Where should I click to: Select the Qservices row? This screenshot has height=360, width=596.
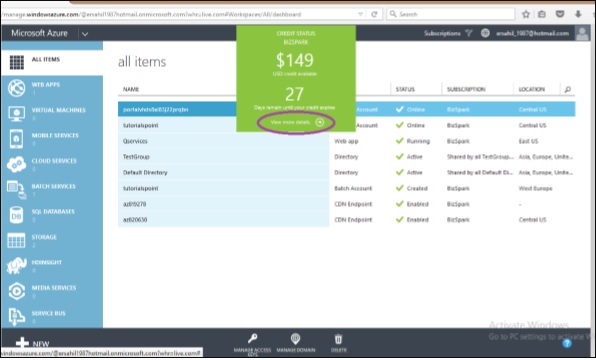click(346, 141)
